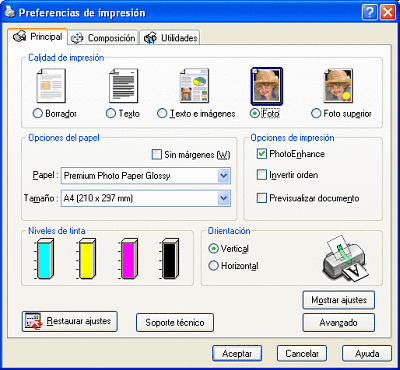Select the Horizontal orientation radio button

coord(213,266)
